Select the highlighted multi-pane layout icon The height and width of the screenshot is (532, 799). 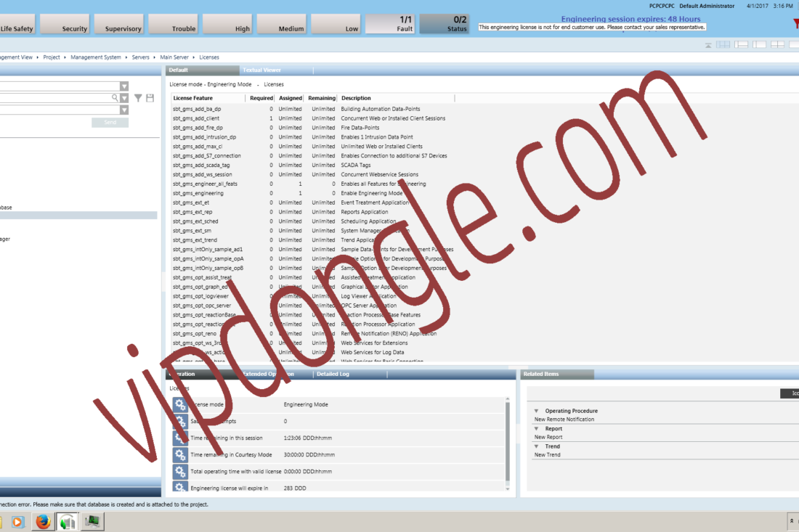pos(723,45)
